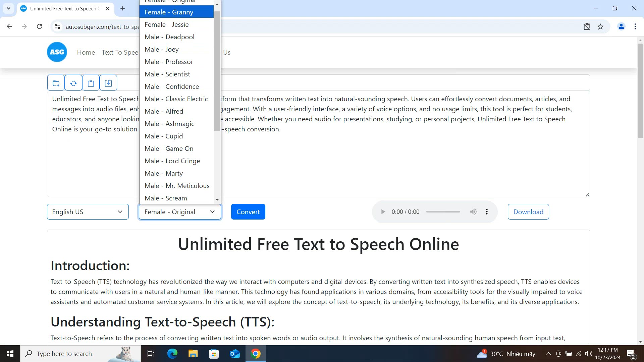Click the page vertical scrollbar thumb
Viewport: 644px width, 362px height.
(x=640, y=90)
